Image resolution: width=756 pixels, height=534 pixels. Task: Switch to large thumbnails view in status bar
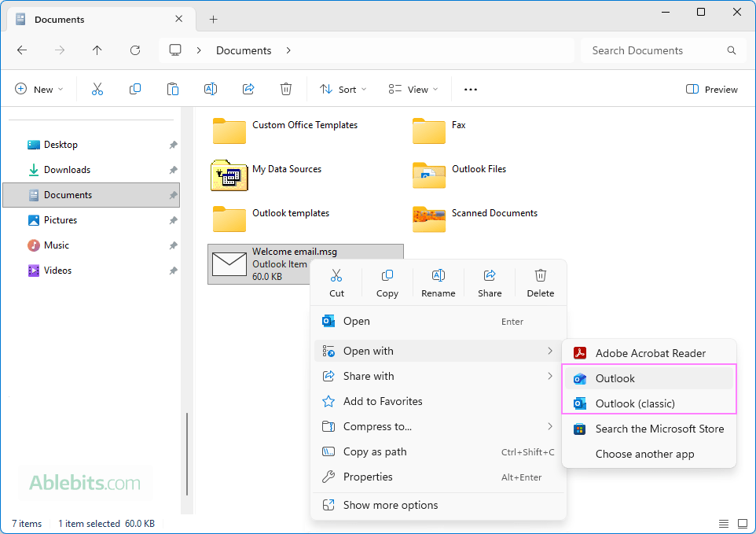point(742,524)
